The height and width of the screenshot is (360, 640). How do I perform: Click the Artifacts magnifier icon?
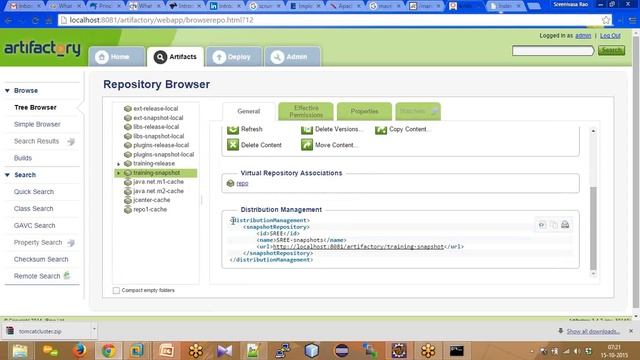[x=160, y=57]
